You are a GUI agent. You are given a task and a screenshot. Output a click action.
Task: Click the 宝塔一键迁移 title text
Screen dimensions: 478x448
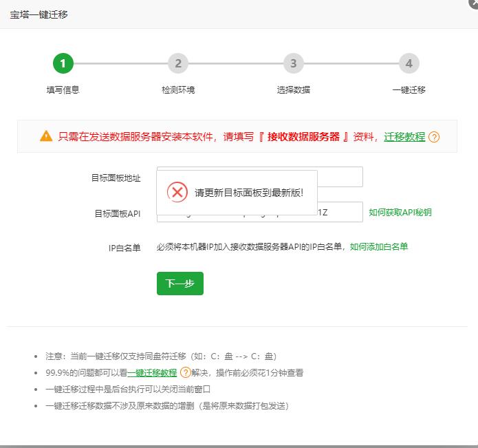[39, 14]
